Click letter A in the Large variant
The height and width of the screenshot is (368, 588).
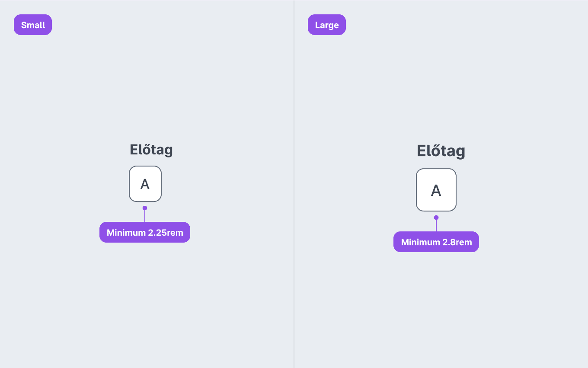[436, 190]
